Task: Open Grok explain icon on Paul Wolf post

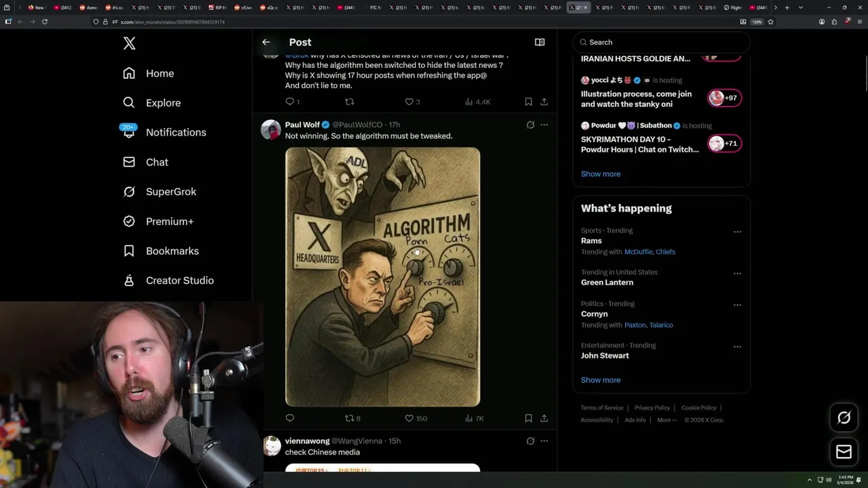Action: coord(530,125)
